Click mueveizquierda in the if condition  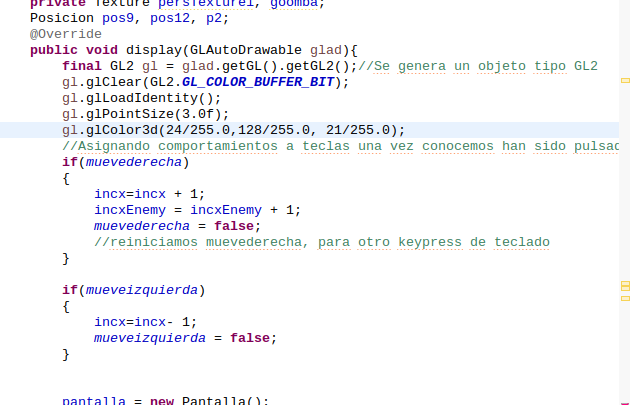141,290
